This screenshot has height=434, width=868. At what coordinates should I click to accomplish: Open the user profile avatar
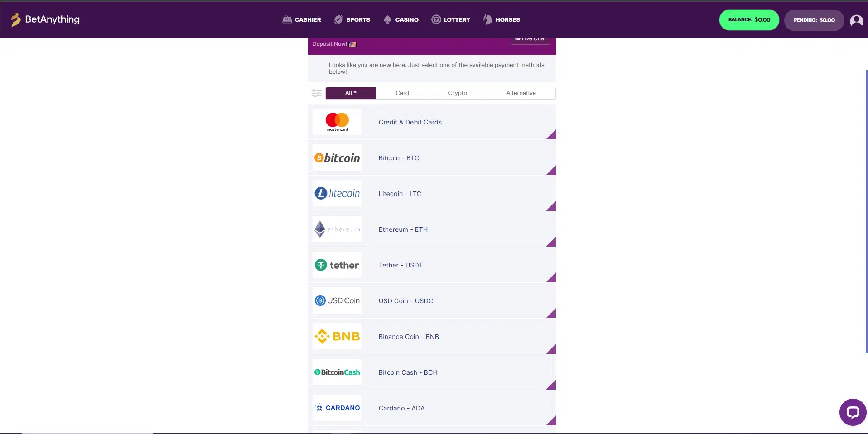pos(856,20)
